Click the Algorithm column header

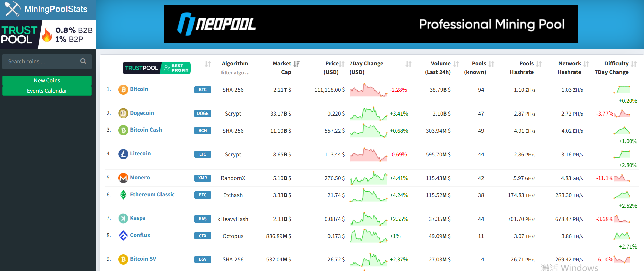tap(235, 63)
